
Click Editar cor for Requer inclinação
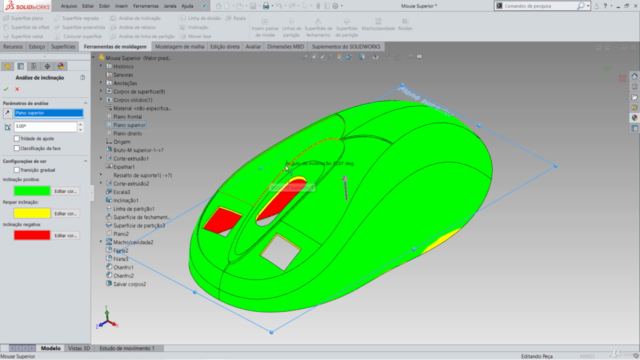coord(66,213)
